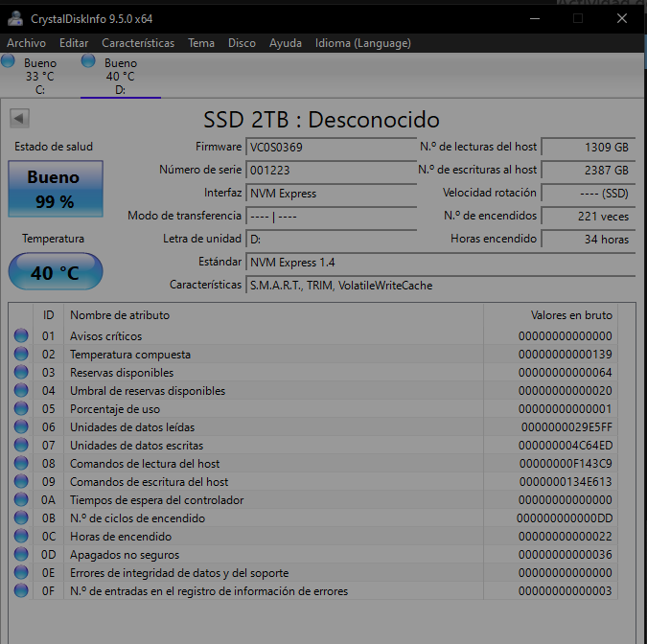Select the Apagados no seguros attribute name
The image size is (647, 644).
click(x=125, y=555)
